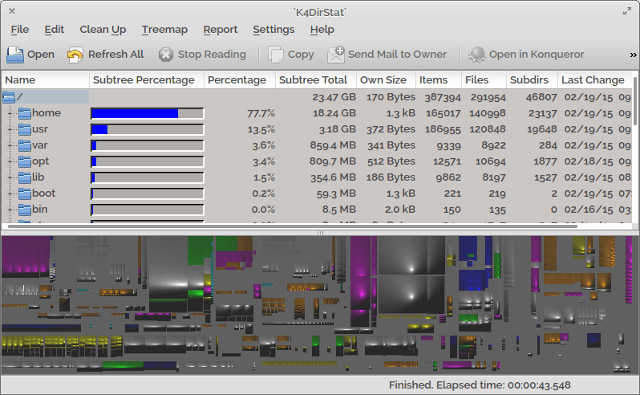Click the Stop Reading icon

[x=166, y=55]
